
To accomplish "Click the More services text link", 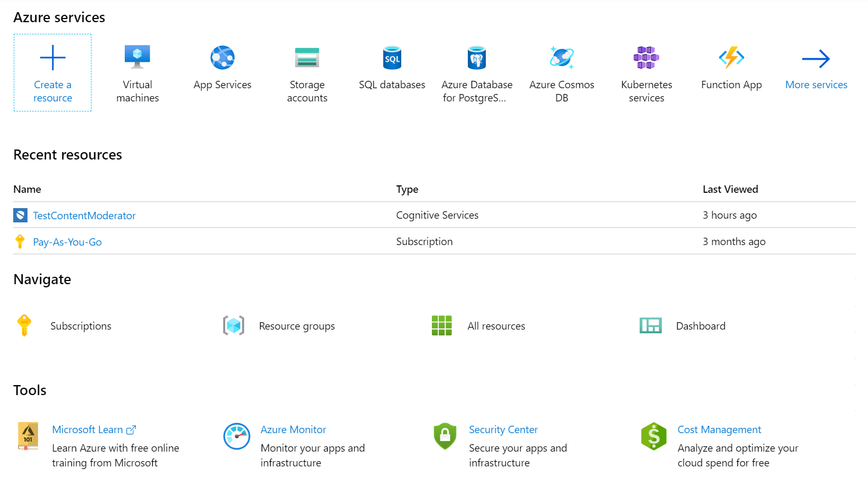I will tap(816, 85).
